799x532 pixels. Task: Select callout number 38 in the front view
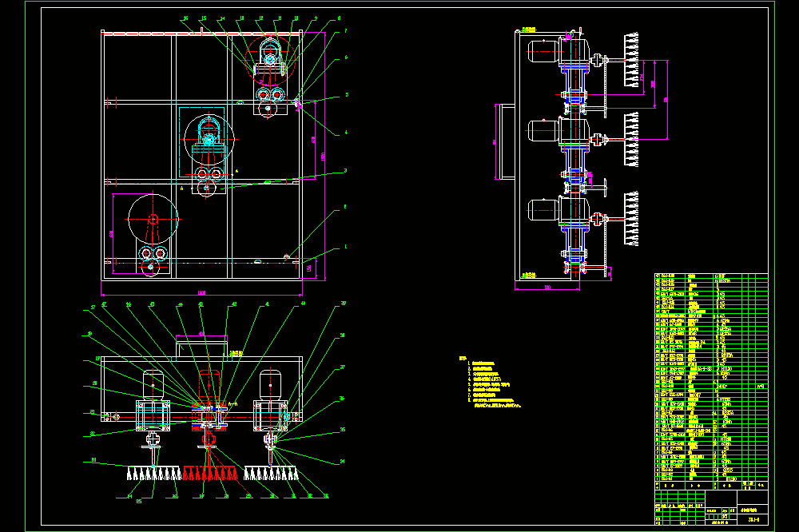(342, 335)
